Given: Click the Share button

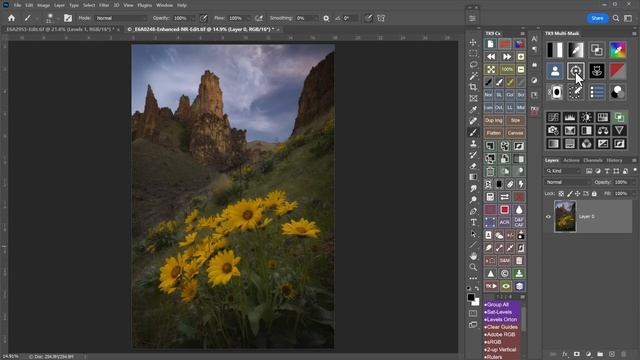Looking at the screenshot, I should click(597, 18).
